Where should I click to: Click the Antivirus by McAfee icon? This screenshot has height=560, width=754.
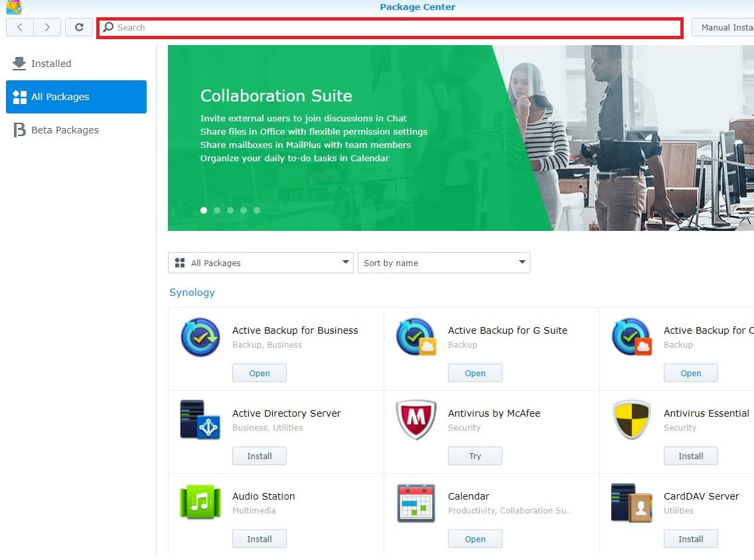tap(416, 419)
